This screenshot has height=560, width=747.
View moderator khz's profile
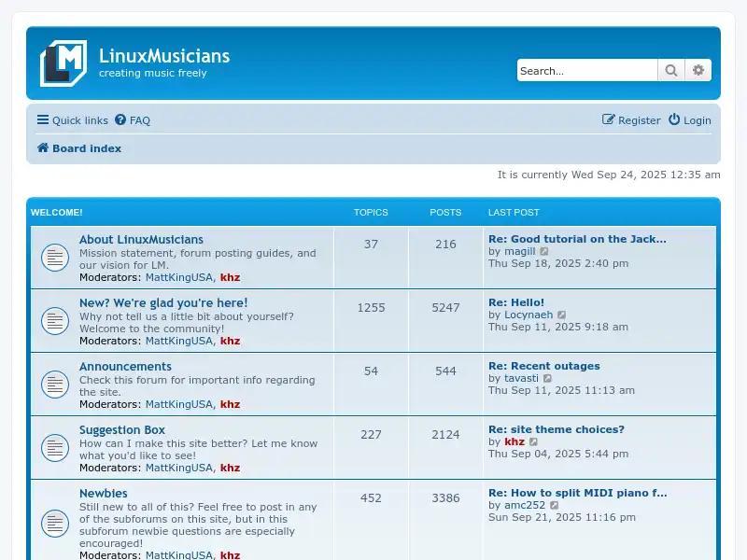tap(231, 277)
